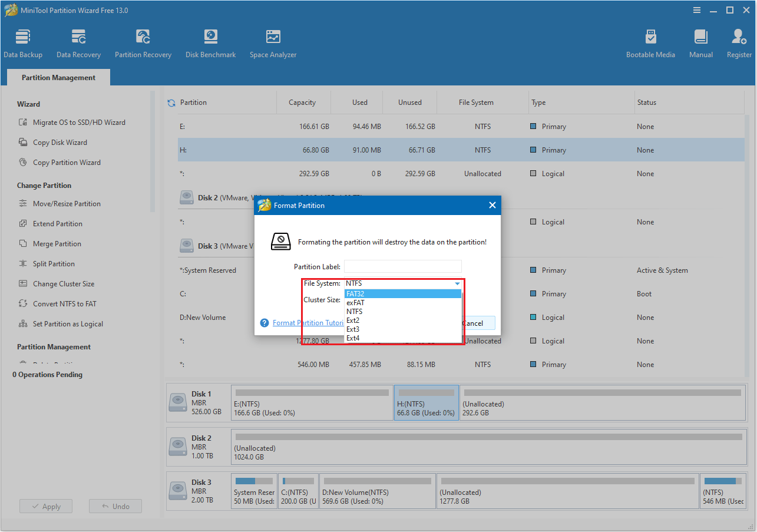Open the Data Backup tool
This screenshot has width=757, height=532.
click(23, 41)
